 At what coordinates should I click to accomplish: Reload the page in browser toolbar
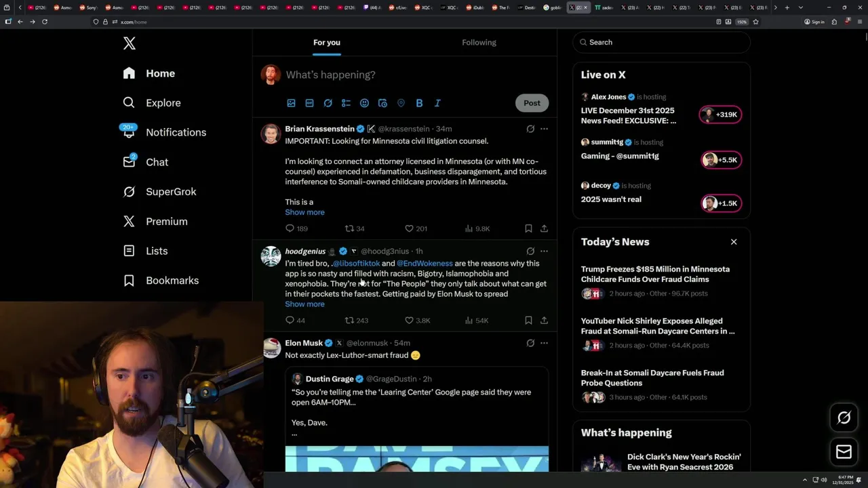(45, 22)
